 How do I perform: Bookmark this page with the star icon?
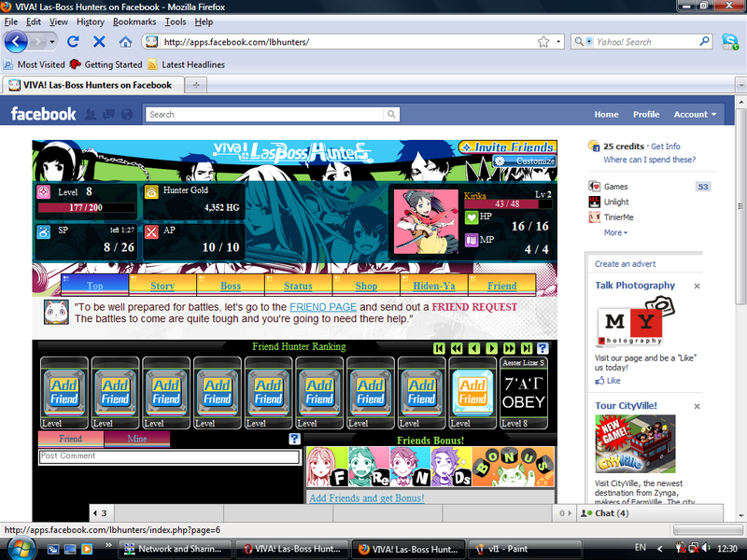(543, 42)
